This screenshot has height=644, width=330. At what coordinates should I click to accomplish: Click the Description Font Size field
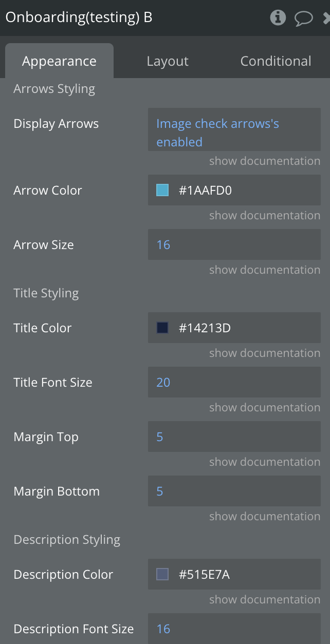(234, 629)
